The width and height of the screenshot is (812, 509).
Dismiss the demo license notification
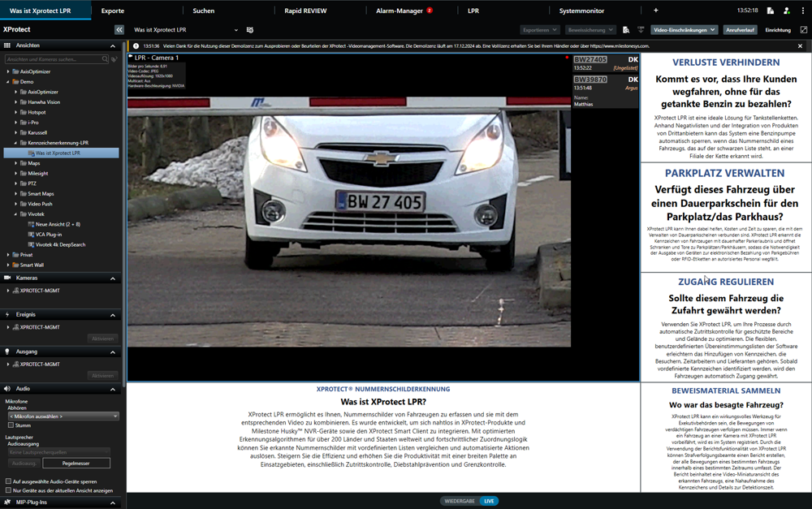(800, 46)
